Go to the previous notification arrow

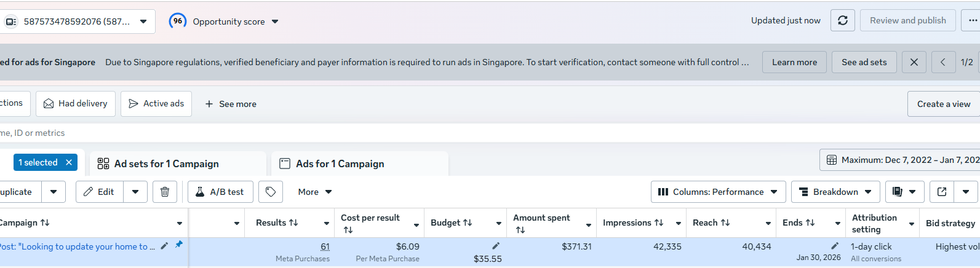pyautogui.click(x=942, y=62)
